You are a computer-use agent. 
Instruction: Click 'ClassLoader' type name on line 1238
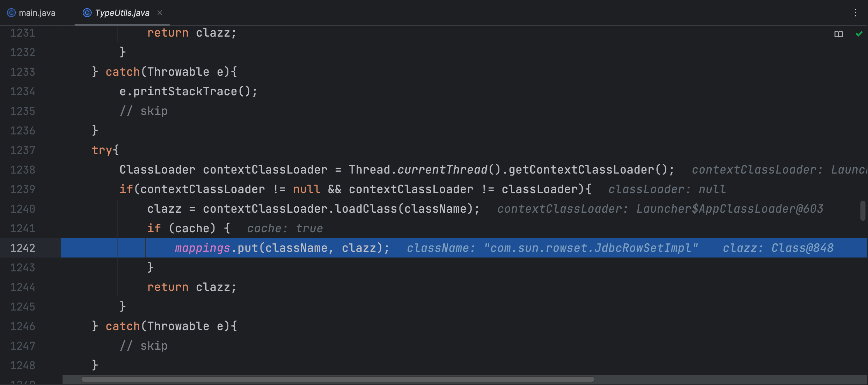(x=157, y=169)
